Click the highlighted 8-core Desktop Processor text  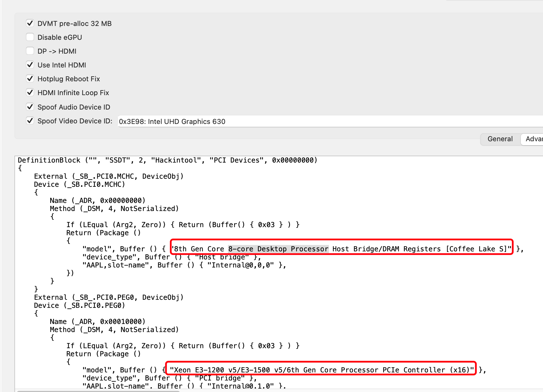(x=278, y=249)
